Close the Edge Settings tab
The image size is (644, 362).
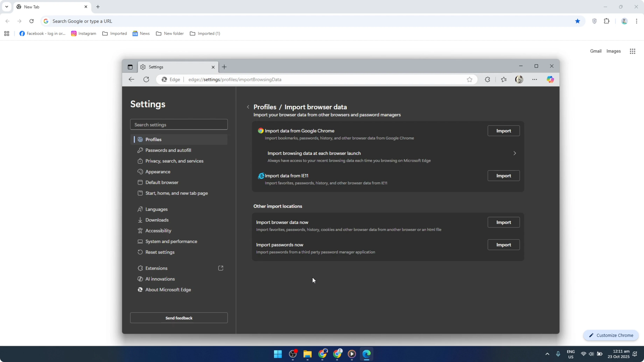click(x=213, y=67)
